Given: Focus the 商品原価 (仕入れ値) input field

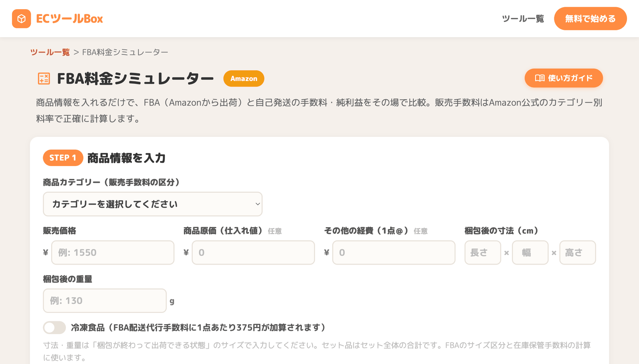Looking at the screenshot, I should point(253,252).
